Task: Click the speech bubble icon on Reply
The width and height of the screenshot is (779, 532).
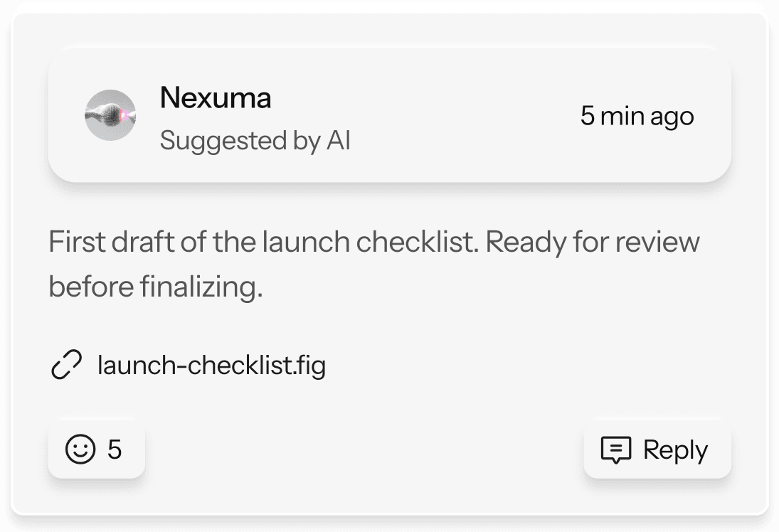Action: tap(616, 449)
